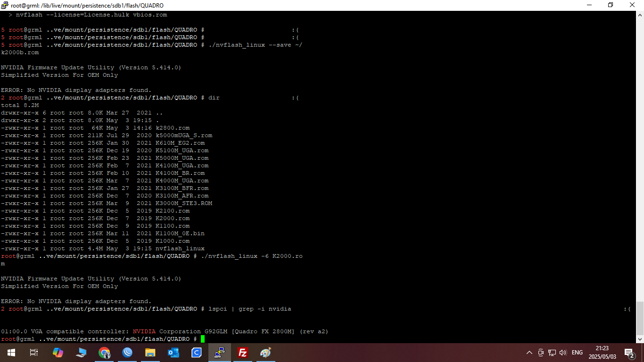Open File Explorer from the taskbar
The image size is (644, 362).
tap(150, 353)
